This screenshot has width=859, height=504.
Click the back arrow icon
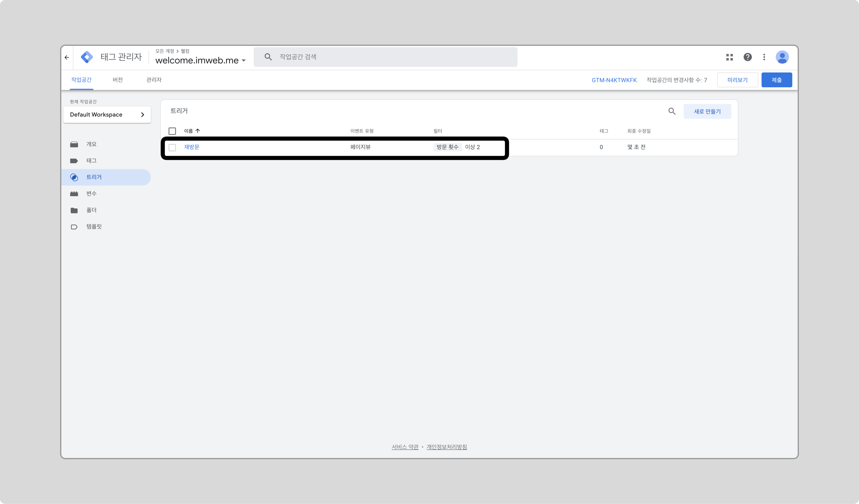point(67,57)
